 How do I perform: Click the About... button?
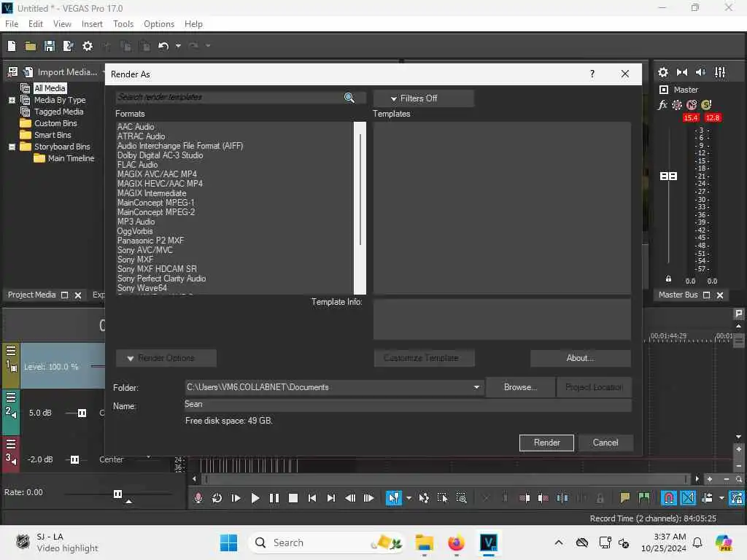coord(580,358)
